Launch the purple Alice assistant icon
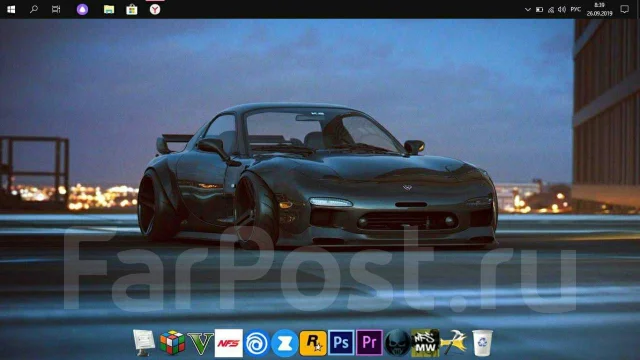 (x=82, y=9)
